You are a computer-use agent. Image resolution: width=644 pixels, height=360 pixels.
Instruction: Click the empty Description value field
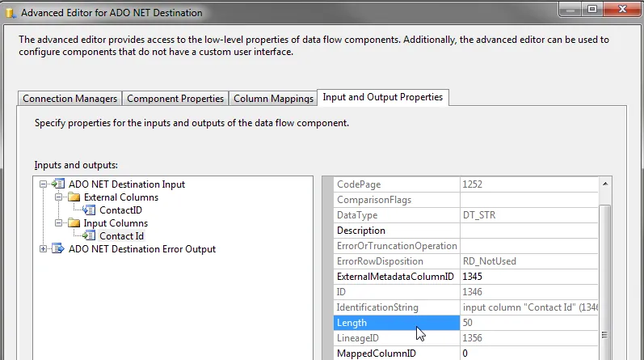pos(529,231)
